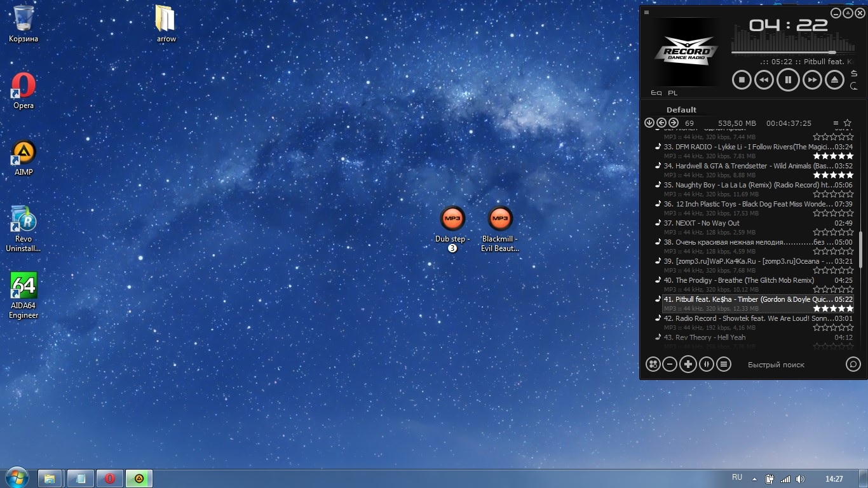This screenshot has height=488, width=868.
Task: Select the AIMP desktop shortcut
Action: tap(24, 158)
